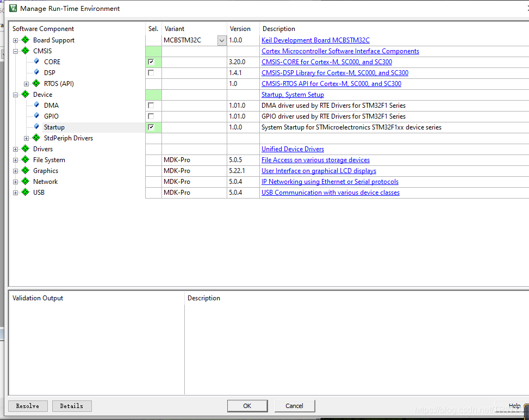This screenshot has width=529, height=420.
Task: Click the Software Component column header
Action: (43, 29)
